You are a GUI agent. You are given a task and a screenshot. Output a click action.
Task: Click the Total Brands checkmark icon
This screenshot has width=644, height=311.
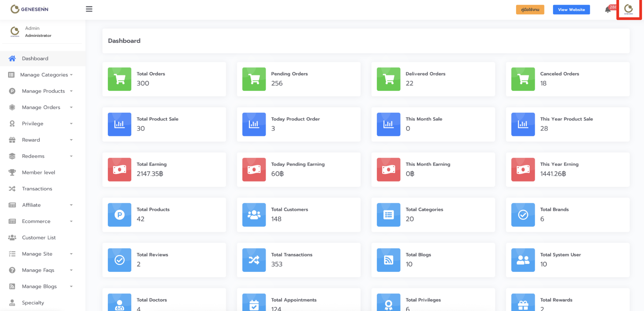coord(523,215)
